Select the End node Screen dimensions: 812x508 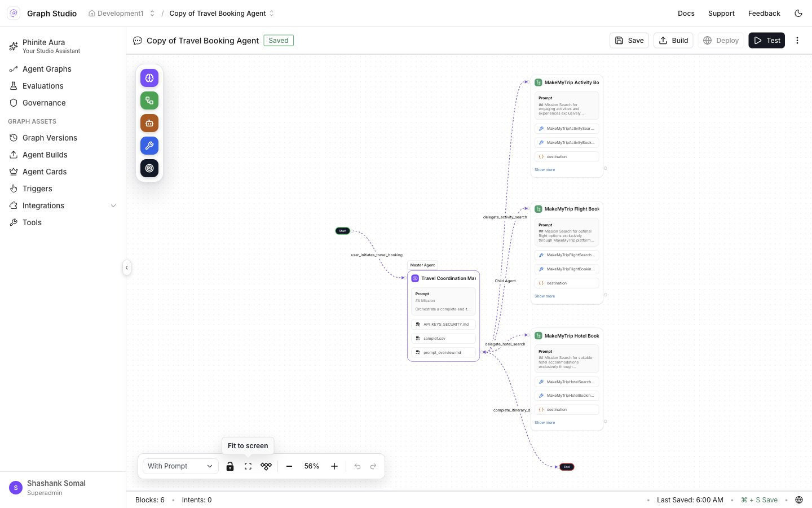pyautogui.click(x=567, y=467)
